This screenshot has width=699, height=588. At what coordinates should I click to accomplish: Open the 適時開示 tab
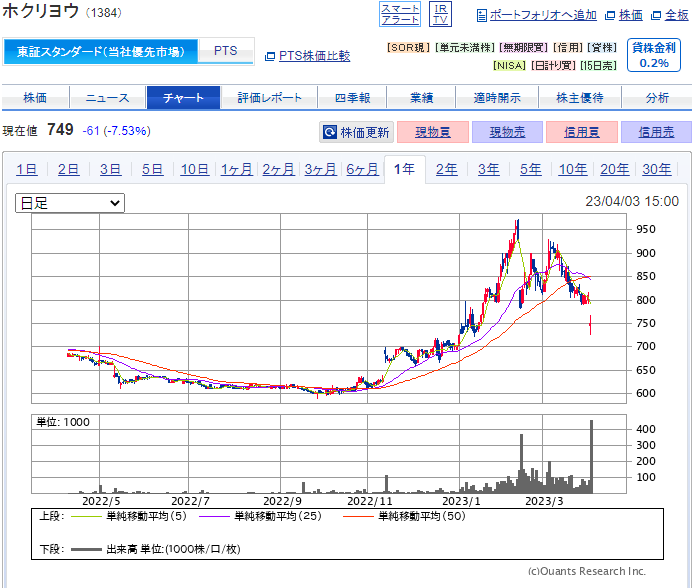click(x=497, y=98)
